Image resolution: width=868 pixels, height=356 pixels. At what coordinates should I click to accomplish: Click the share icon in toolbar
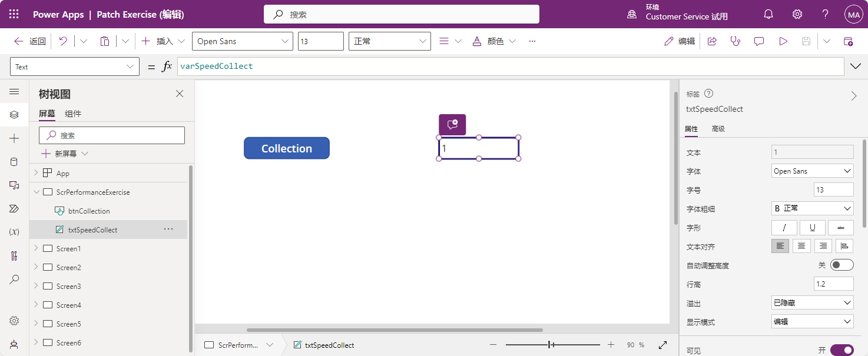[712, 41]
